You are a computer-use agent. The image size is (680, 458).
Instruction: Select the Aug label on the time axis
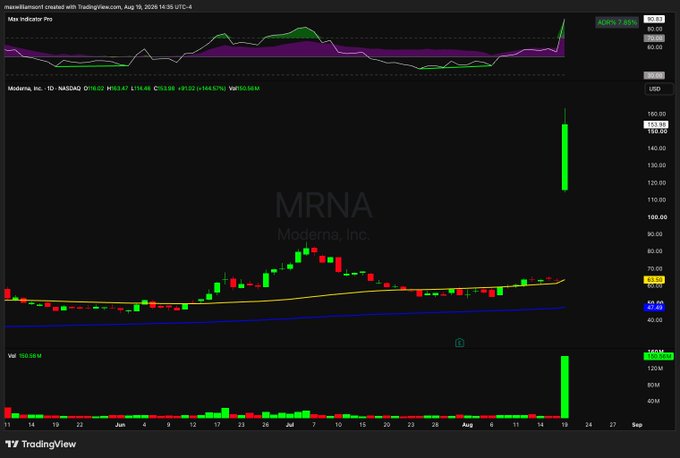coord(467,425)
